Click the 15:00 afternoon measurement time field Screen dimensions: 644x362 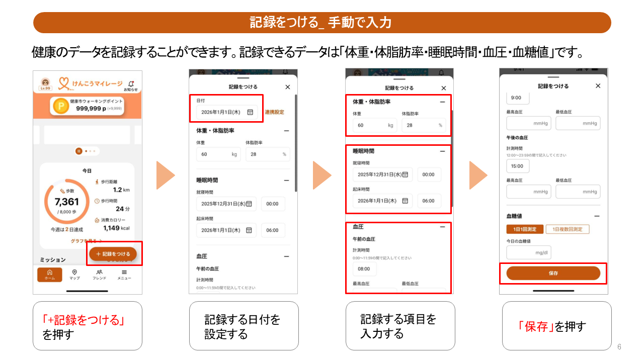(517, 166)
